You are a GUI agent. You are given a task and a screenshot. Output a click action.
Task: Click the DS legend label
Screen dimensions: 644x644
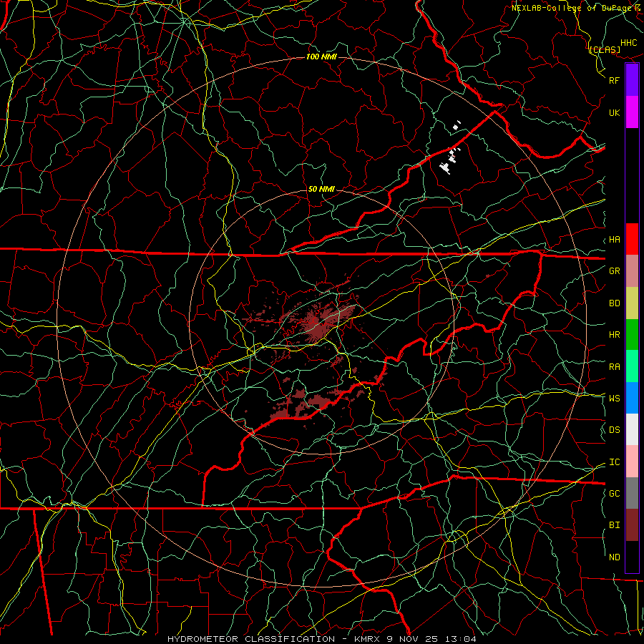tap(614, 430)
